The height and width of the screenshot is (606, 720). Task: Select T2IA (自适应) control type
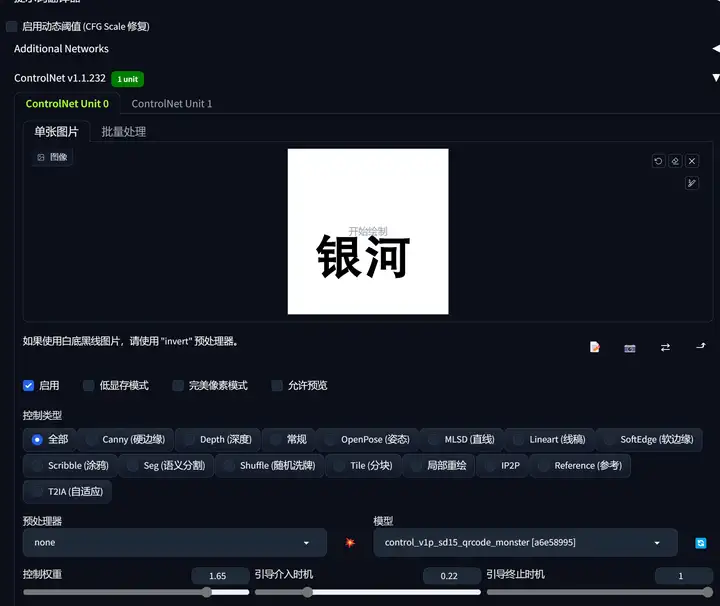click(68, 492)
